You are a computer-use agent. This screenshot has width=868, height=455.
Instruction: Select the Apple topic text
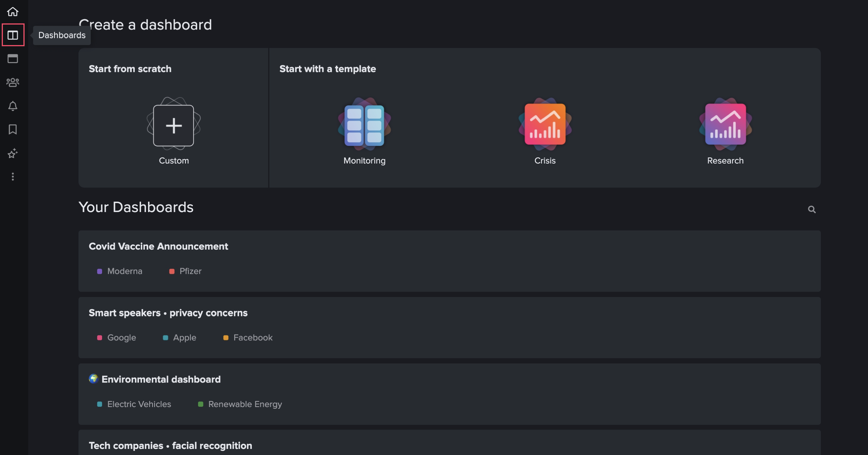tap(185, 338)
